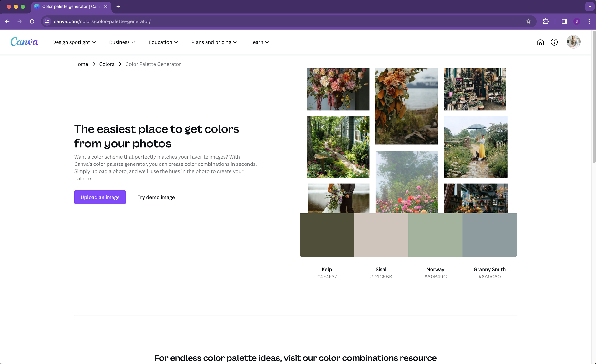Click the wedding couple photo thumbnail
The image size is (596, 364).
coord(338,198)
